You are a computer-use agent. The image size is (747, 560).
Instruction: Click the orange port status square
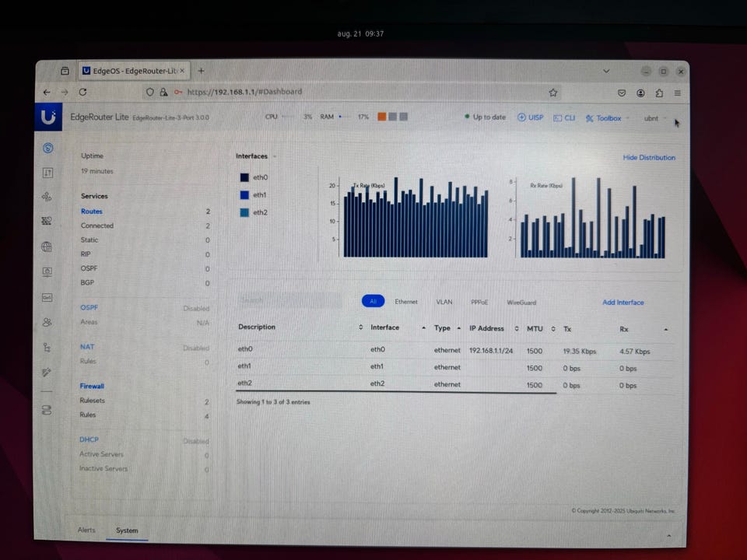(x=382, y=117)
